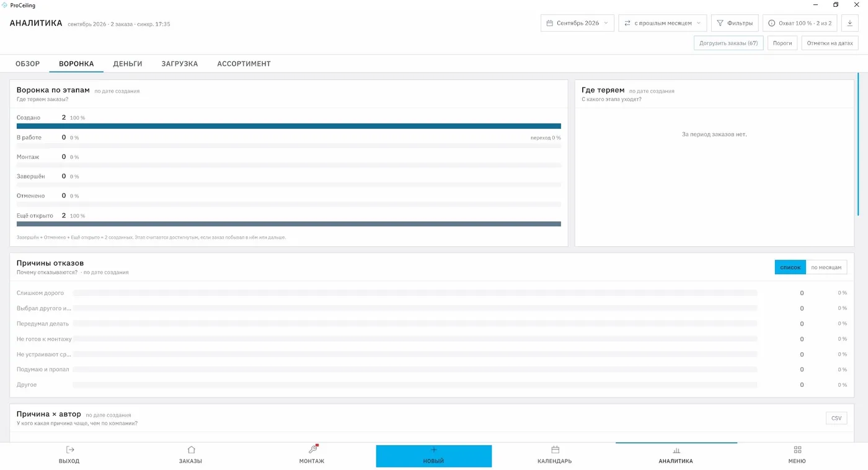Open the Пороги button
868x470 pixels.
click(x=782, y=43)
